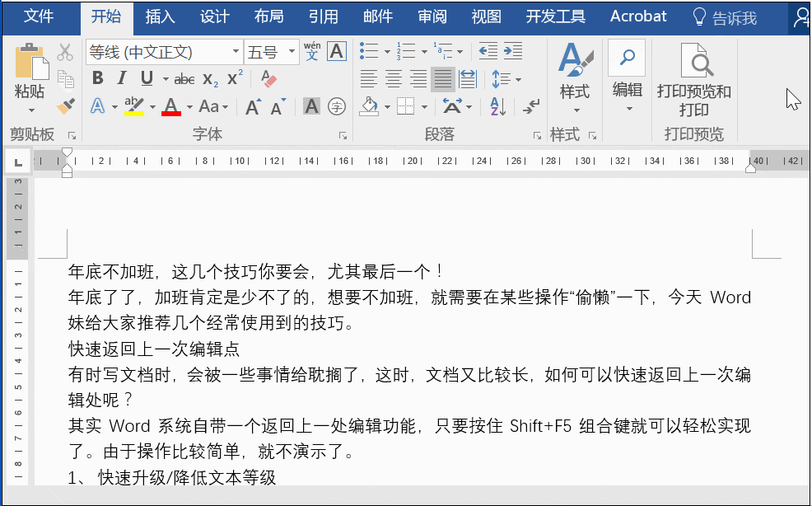
Task: Open the 审阅 ribbon tab
Action: coord(432,16)
